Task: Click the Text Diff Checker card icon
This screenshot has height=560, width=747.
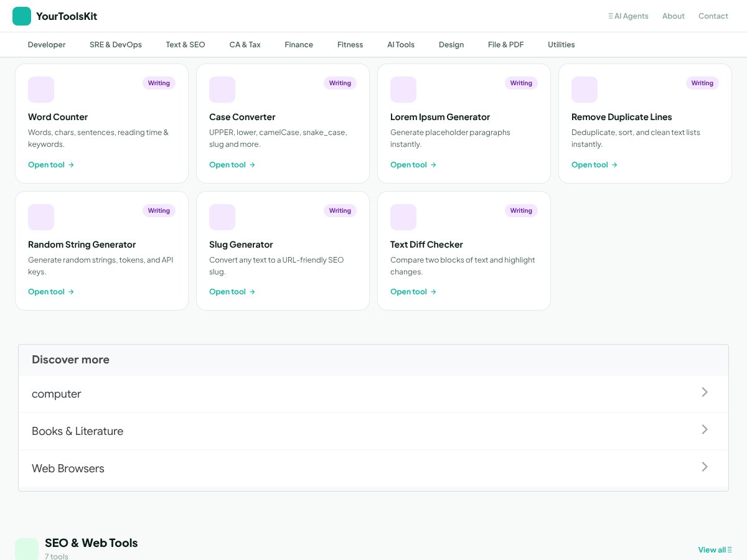Action: (403, 217)
